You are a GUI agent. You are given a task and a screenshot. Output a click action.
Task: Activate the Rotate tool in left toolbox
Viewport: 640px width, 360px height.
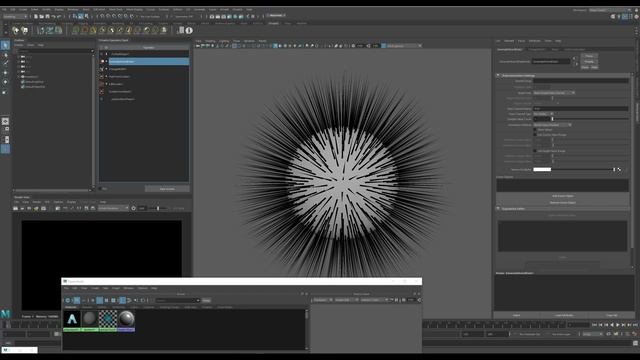(5, 82)
